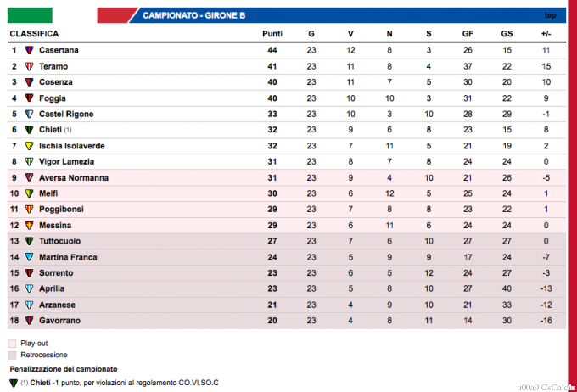Click the Retrocessione legend color swatch
This screenshot has width=577, height=392.
(13, 355)
